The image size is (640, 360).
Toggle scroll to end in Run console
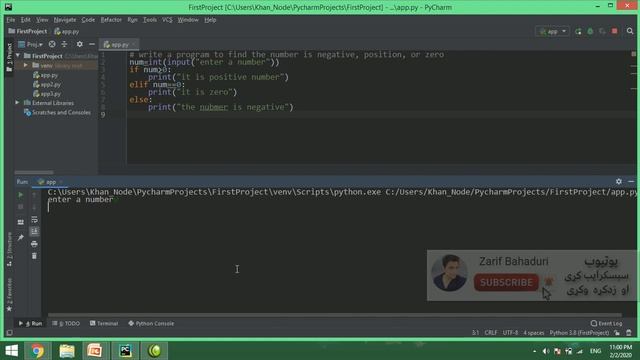pyautogui.click(x=34, y=231)
